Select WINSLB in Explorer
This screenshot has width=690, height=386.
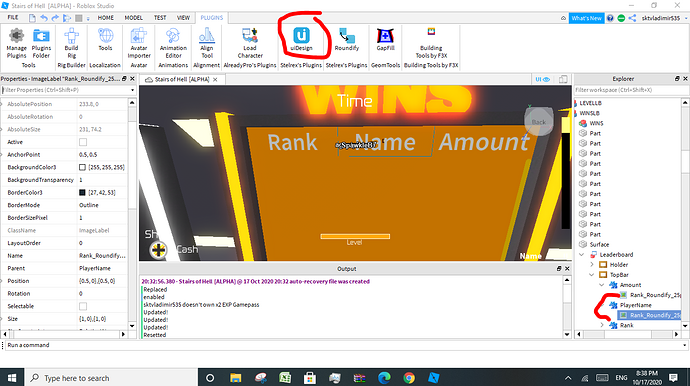pyautogui.click(x=589, y=113)
